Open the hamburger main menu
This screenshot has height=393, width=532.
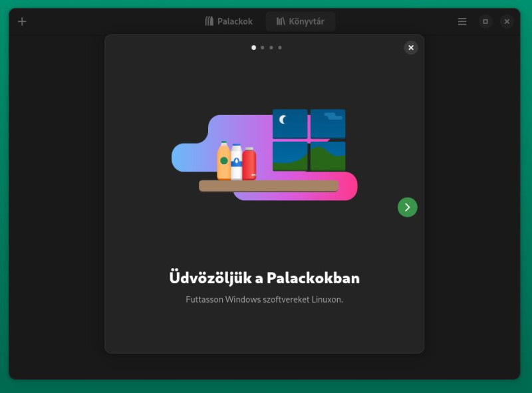coord(462,22)
